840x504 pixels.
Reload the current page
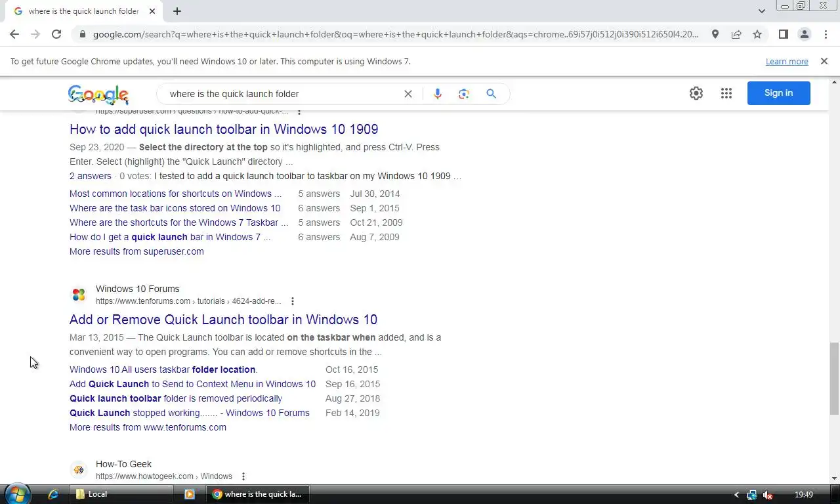(x=56, y=34)
